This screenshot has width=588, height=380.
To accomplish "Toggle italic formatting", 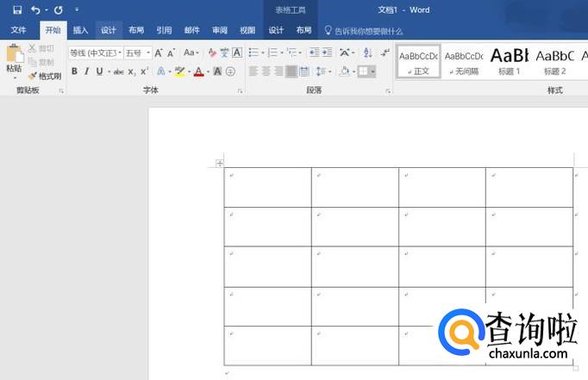I will tap(87, 72).
